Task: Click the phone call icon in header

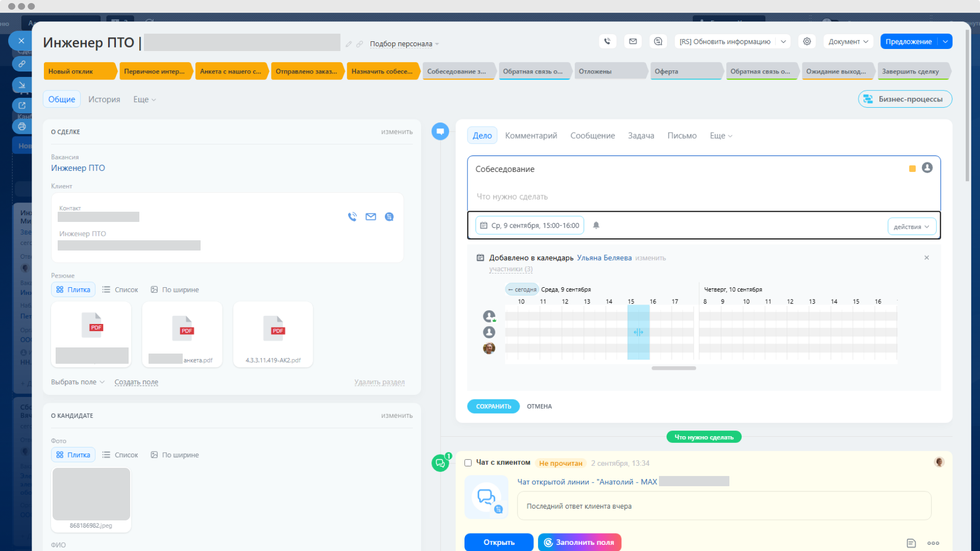Action: [607, 41]
